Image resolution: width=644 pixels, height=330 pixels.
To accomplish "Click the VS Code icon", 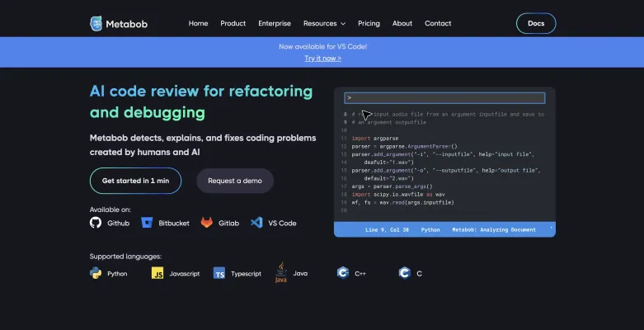I will coord(256,223).
